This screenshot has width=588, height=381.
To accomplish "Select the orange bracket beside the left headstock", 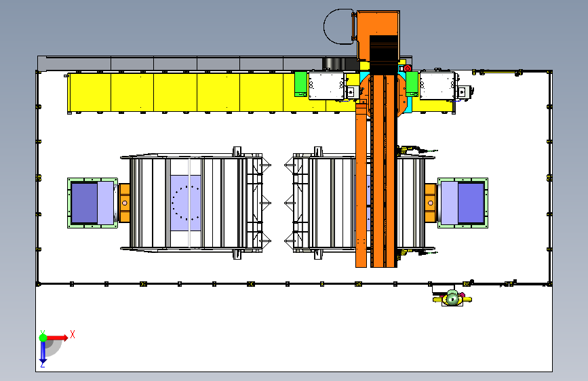I will pyautogui.click(x=124, y=203).
